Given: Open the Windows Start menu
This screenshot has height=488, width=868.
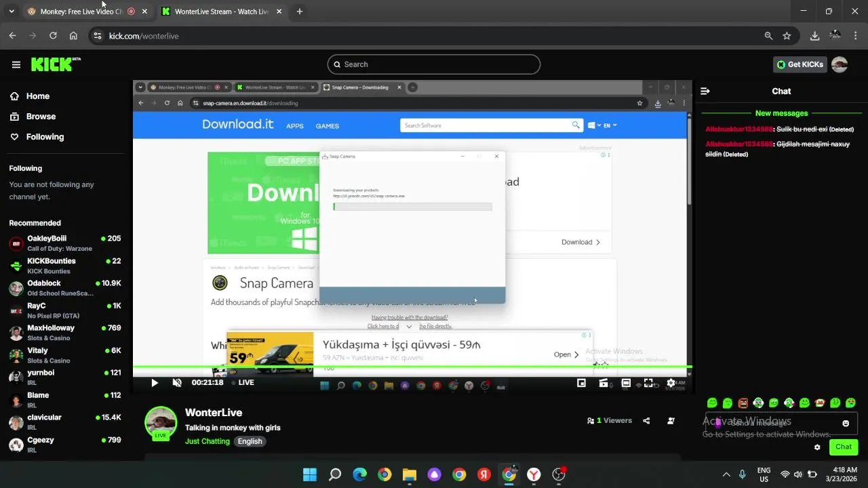Looking at the screenshot, I should coord(309,474).
